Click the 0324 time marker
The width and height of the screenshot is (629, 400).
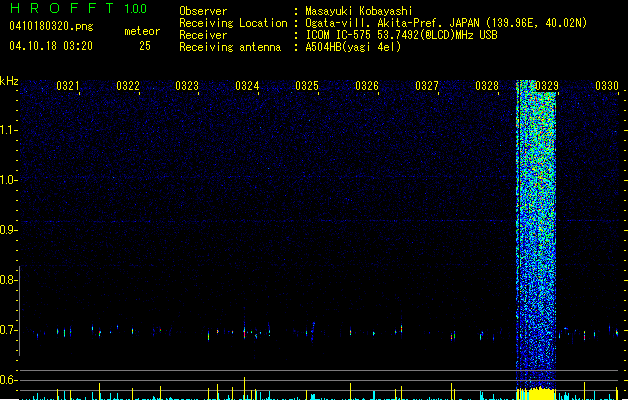[247, 85]
